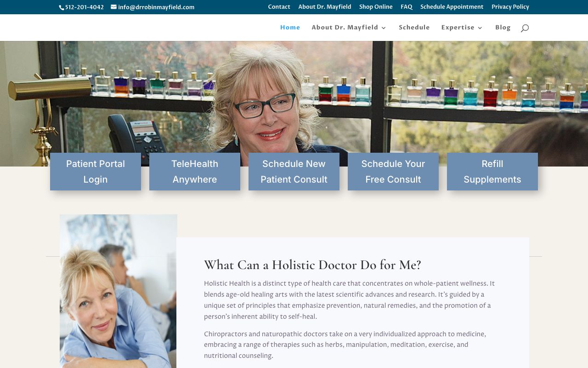Open the Blog menu item
This screenshot has height=368, width=588.
click(503, 28)
